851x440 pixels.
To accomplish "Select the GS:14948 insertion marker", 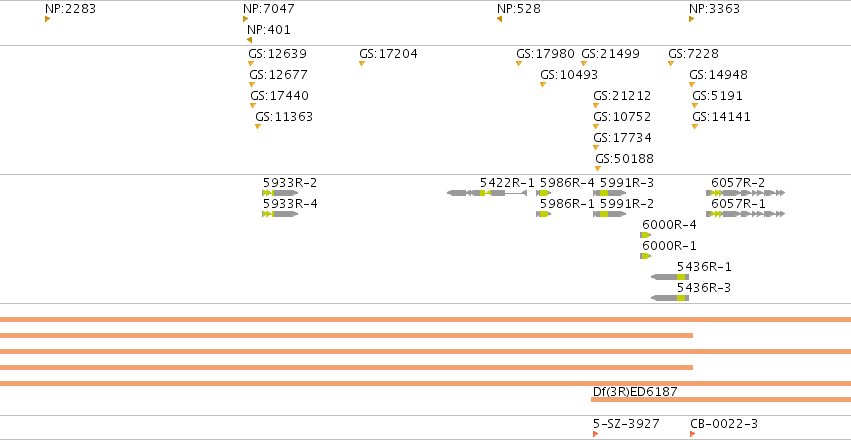I will [x=692, y=85].
